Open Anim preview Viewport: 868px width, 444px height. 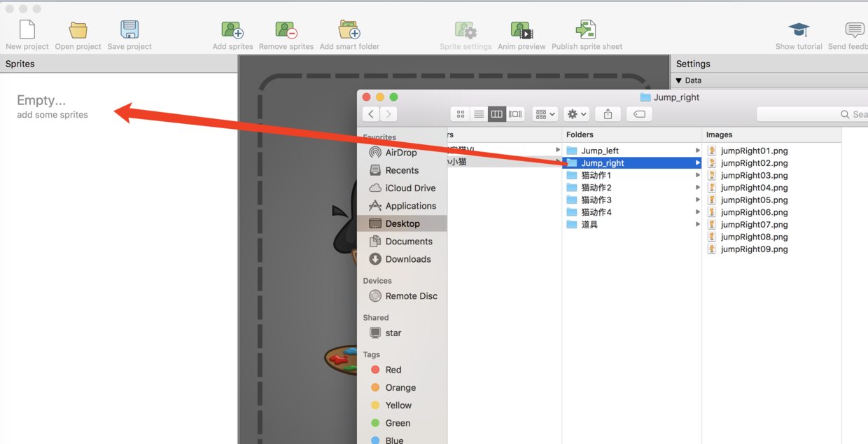pyautogui.click(x=521, y=30)
